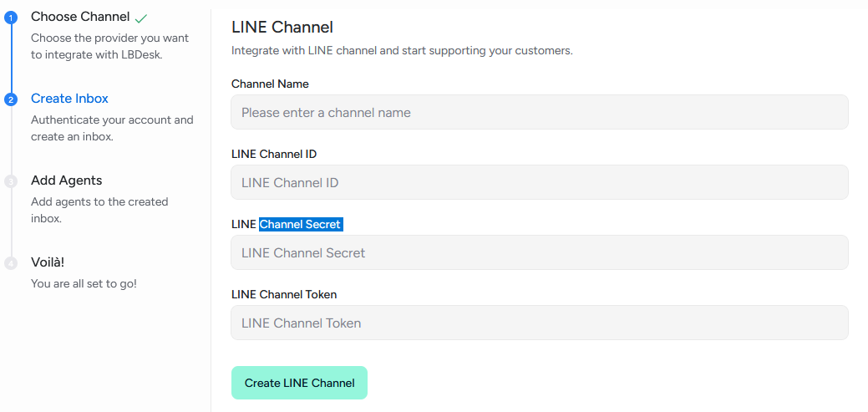Click the Voilà! step title
Screen dimensions: 868x412
pyautogui.click(x=48, y=262)
